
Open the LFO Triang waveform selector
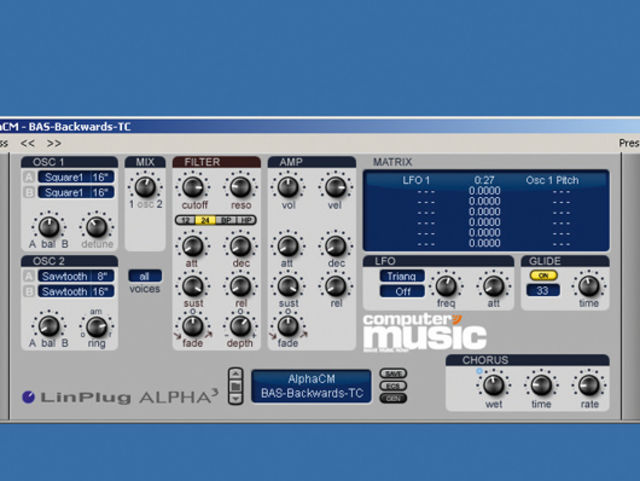coord(402,276)
